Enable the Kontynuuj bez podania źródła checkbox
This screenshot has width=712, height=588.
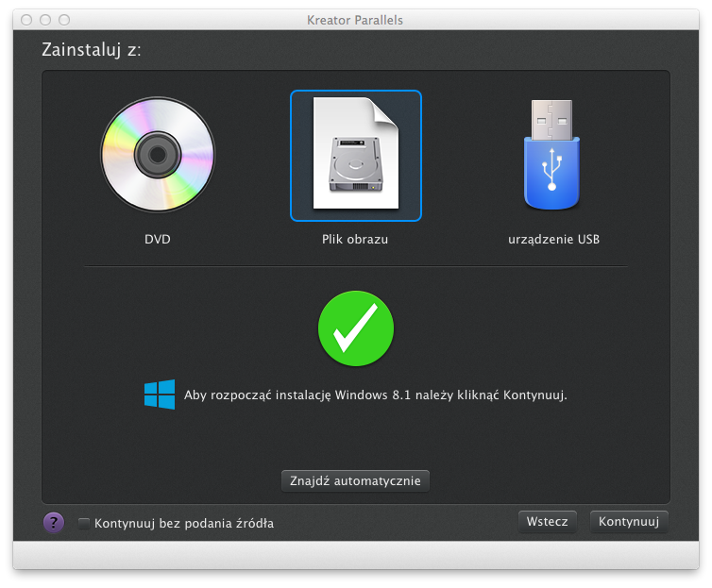coord(84,523)
